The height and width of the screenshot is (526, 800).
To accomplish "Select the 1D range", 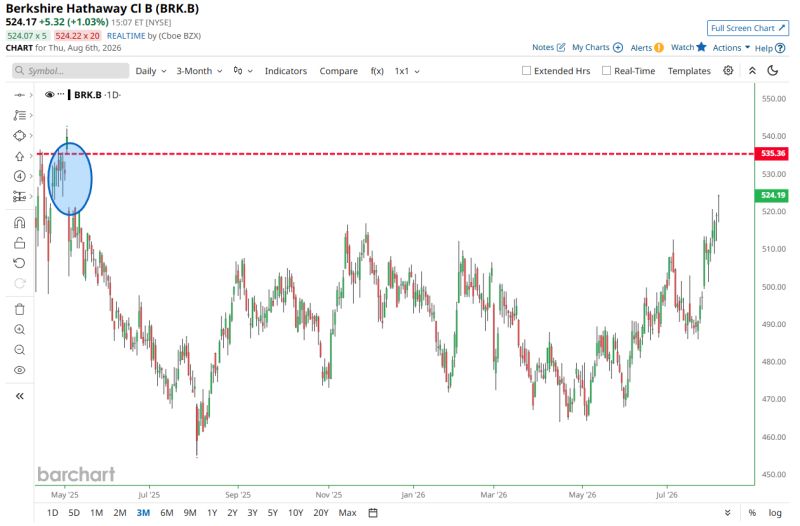I will (x=53, y=513).
